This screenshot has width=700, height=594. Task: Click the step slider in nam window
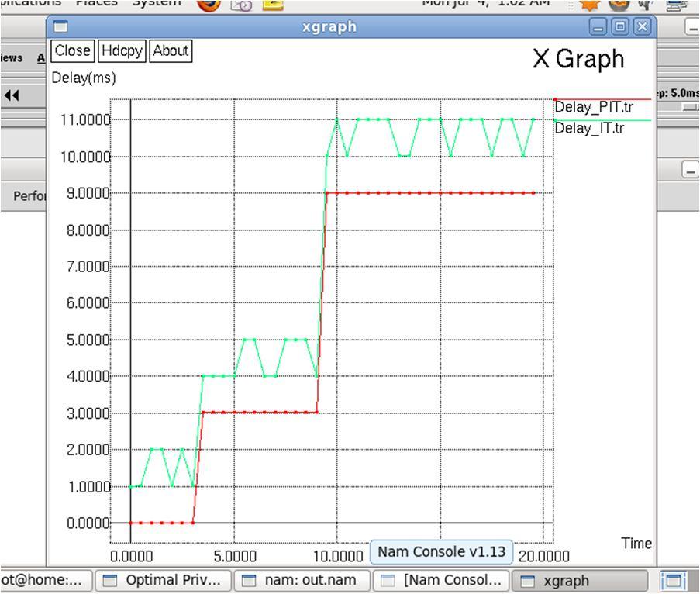[690, 107]
